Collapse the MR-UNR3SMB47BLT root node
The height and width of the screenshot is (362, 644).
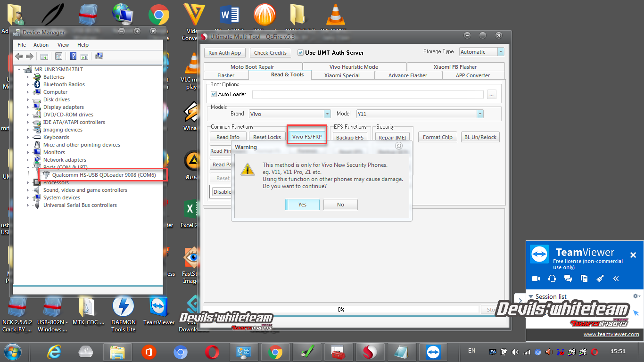(19, 69)
